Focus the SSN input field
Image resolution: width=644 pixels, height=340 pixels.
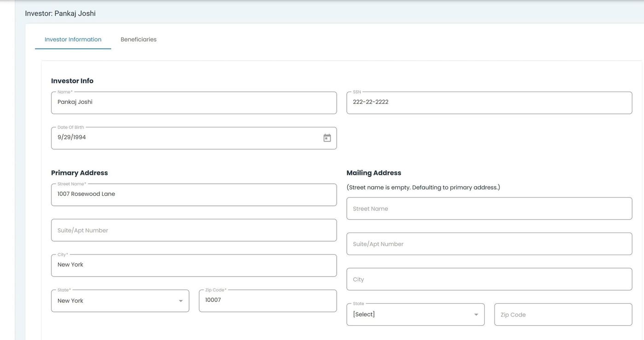[489, 102]
